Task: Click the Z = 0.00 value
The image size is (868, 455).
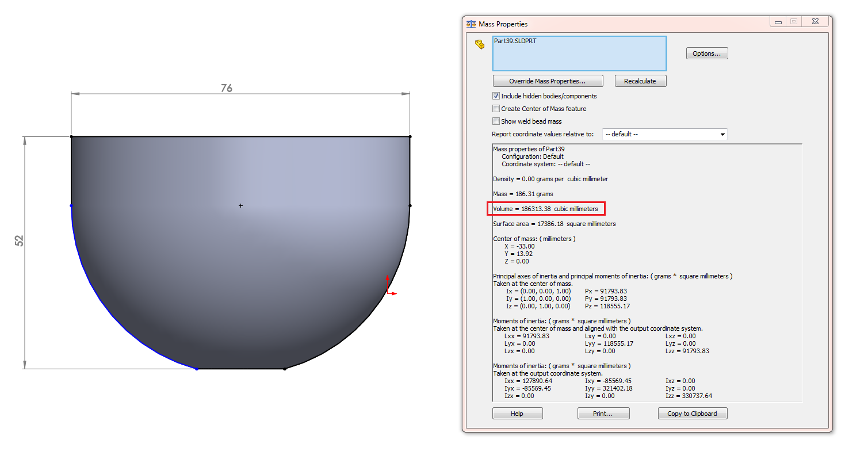Action: [x=517, y=261]
